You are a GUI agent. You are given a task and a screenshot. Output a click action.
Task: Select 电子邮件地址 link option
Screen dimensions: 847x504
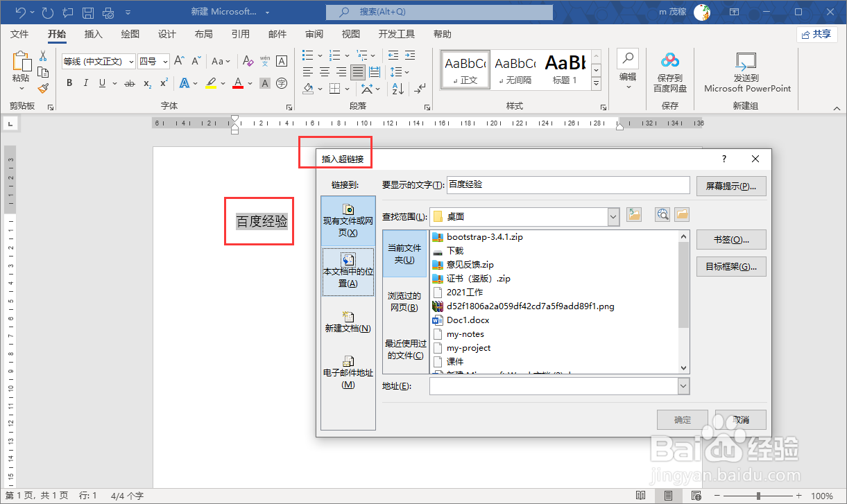(348, 372)
